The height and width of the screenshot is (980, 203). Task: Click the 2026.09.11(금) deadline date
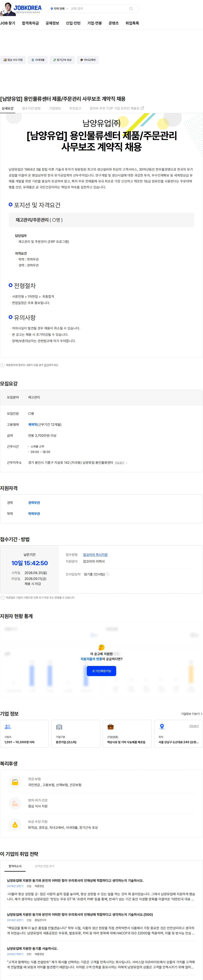(x=36, y=579)
